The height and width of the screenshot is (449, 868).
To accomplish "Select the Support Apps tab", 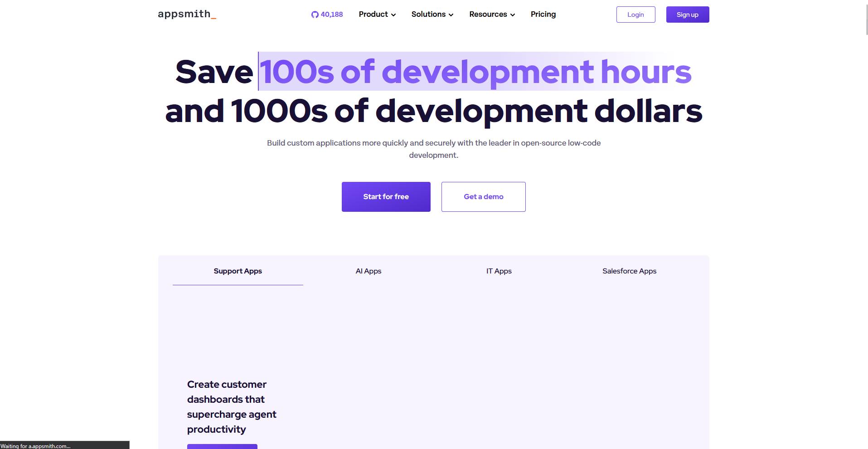I will click(x=238, y=271).
